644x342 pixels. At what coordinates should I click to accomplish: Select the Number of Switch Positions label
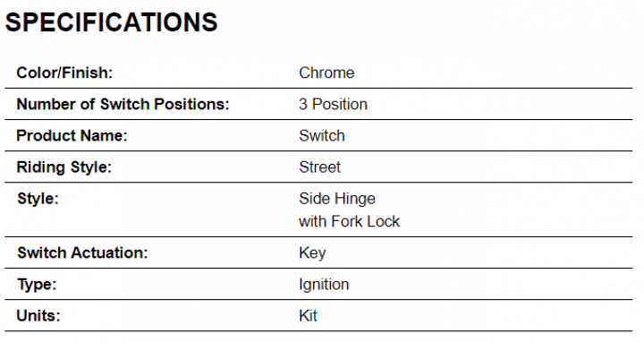click(123, 105)
